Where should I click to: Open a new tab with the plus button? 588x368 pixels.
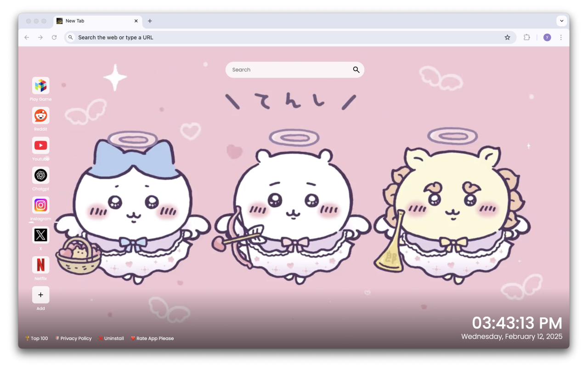(150, 21)
